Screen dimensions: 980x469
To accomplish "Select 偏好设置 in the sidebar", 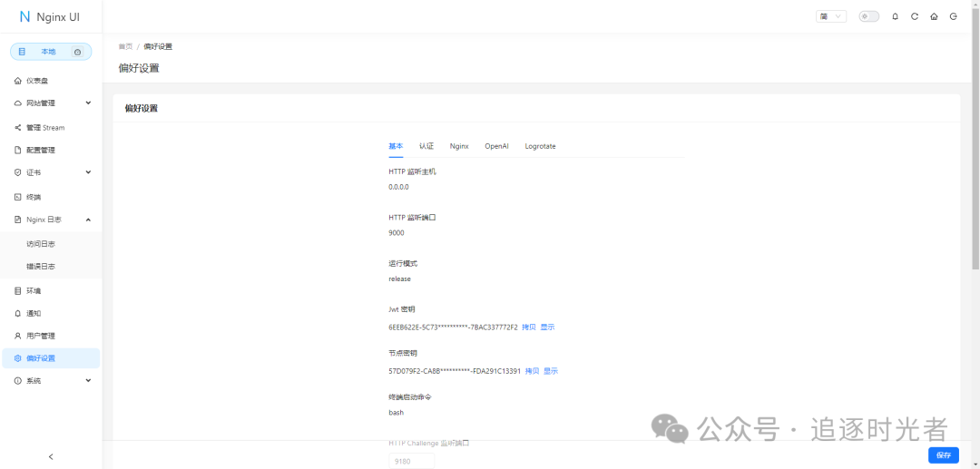I will (51, 357).
